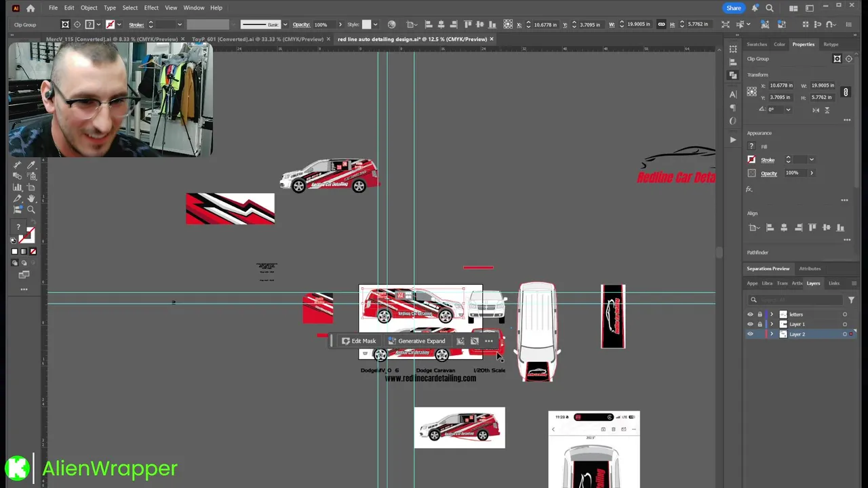
Task: Open the Window menu
Action: click(x=194, y=8)
